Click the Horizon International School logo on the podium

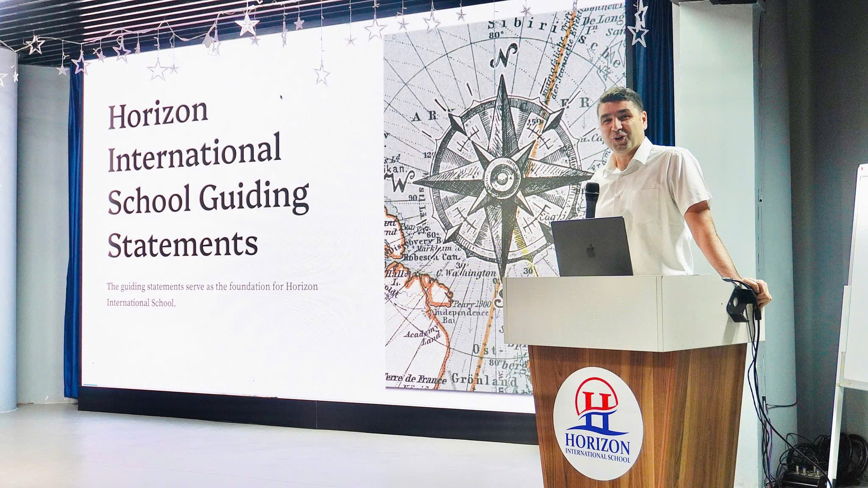click(598, 424)
